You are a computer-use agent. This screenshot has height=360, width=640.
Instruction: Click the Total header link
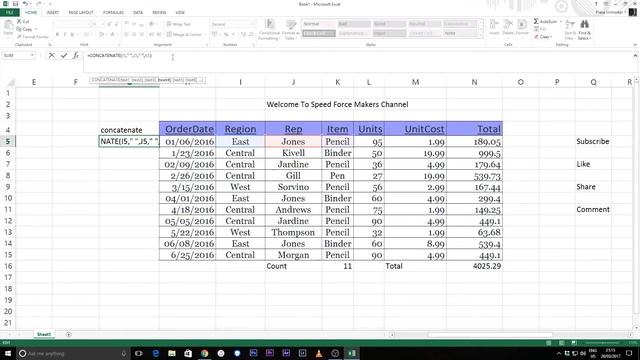pyautogui.click(x=489, y=129)
